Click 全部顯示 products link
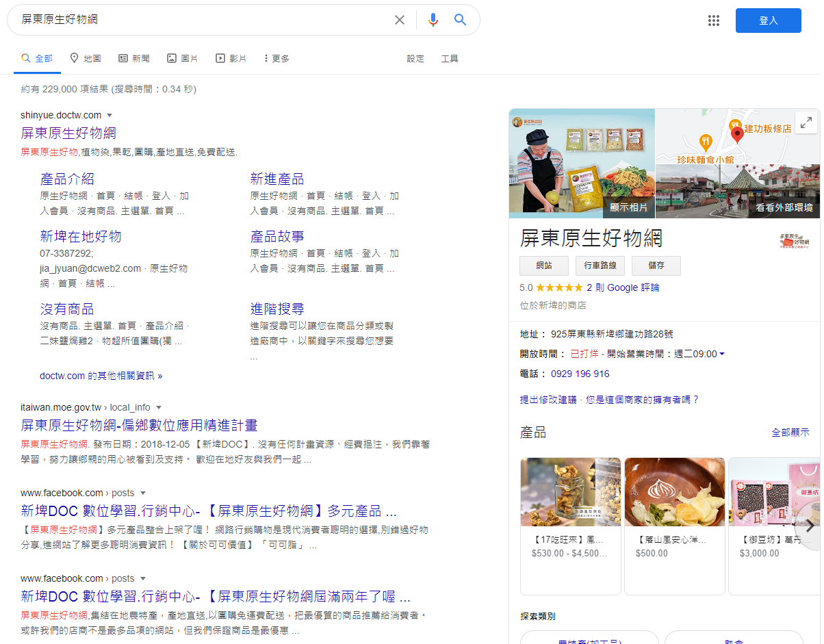This screenshot has width=824, height=644. click(x=790, y=433)
